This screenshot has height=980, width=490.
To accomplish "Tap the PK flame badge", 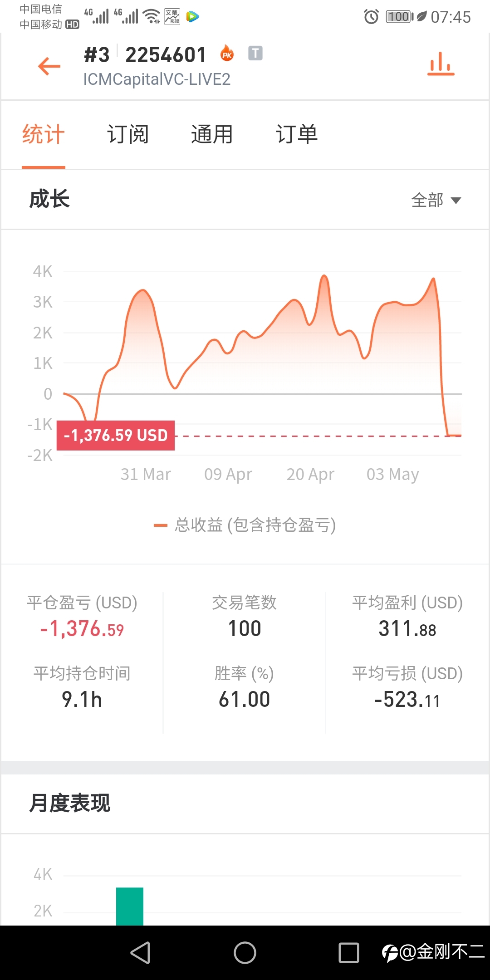I will pyautogui.click(x=227, y=54).
